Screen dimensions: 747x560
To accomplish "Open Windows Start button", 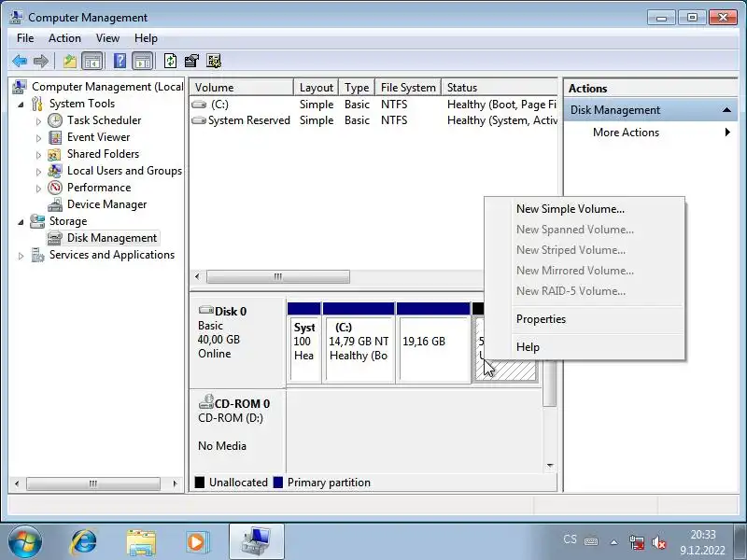I will [24, 542].
